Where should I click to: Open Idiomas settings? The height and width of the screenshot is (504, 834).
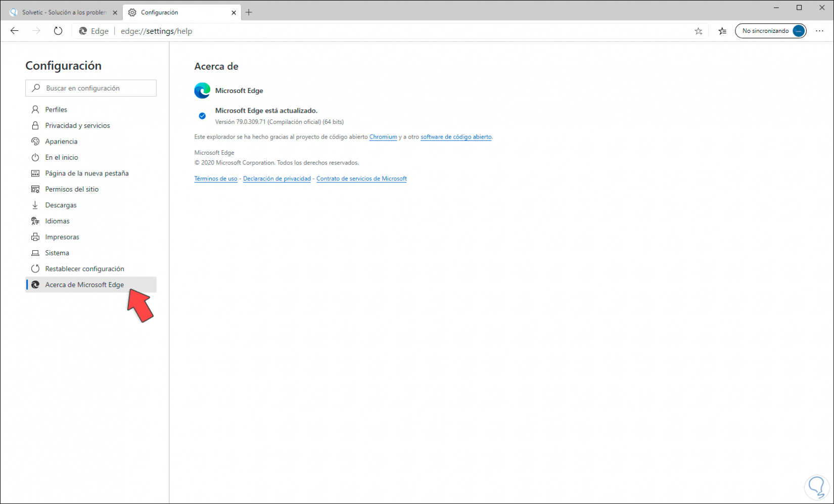pos(91,221)
